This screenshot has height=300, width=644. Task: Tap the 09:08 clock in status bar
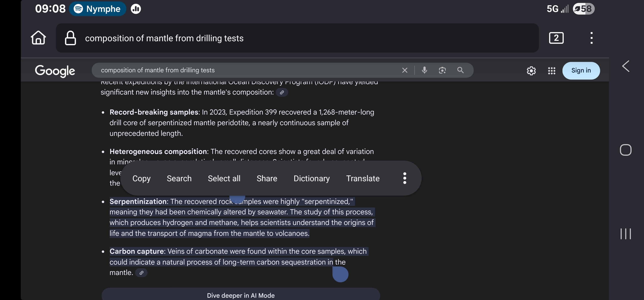pyautogui.click(x=50, y=9)
